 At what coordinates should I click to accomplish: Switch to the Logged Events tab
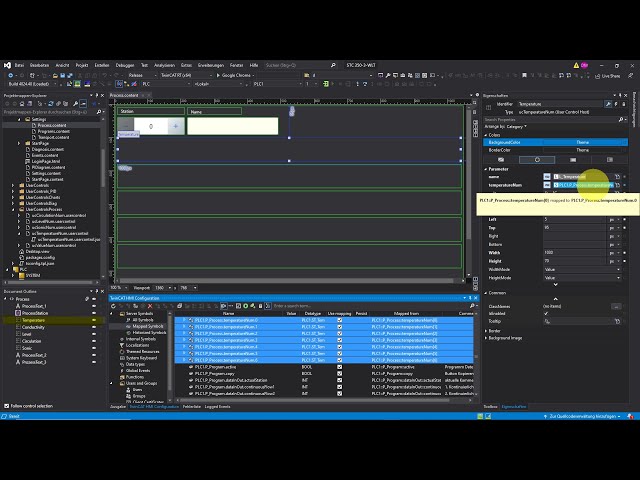pos(217,407)
